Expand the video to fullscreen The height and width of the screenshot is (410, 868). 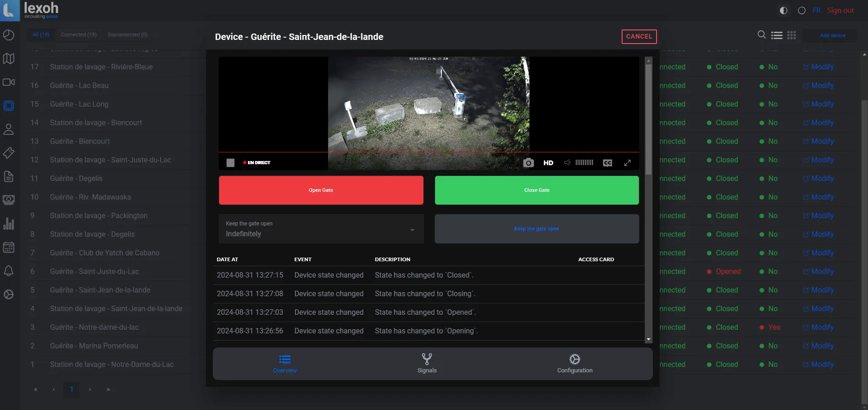point(627,163)
